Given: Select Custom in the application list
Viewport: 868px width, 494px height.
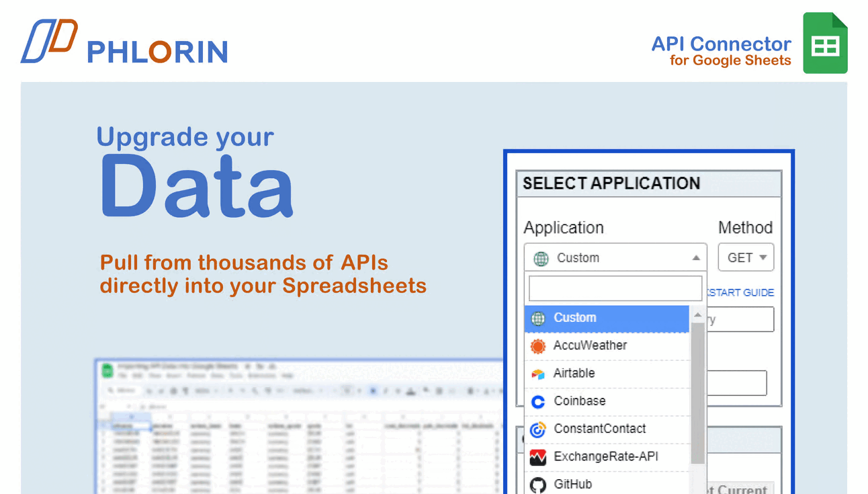Looking at the screenshot, I should (607, 319).
